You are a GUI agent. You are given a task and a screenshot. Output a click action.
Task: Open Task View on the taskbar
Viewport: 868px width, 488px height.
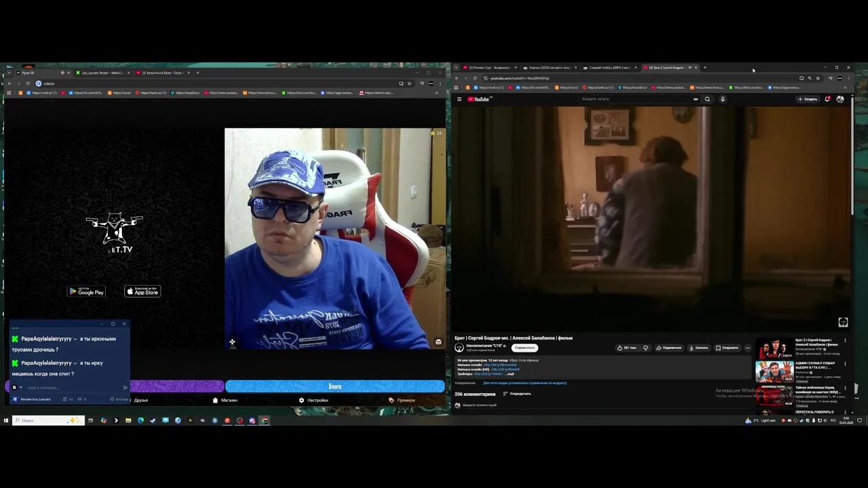90,420
